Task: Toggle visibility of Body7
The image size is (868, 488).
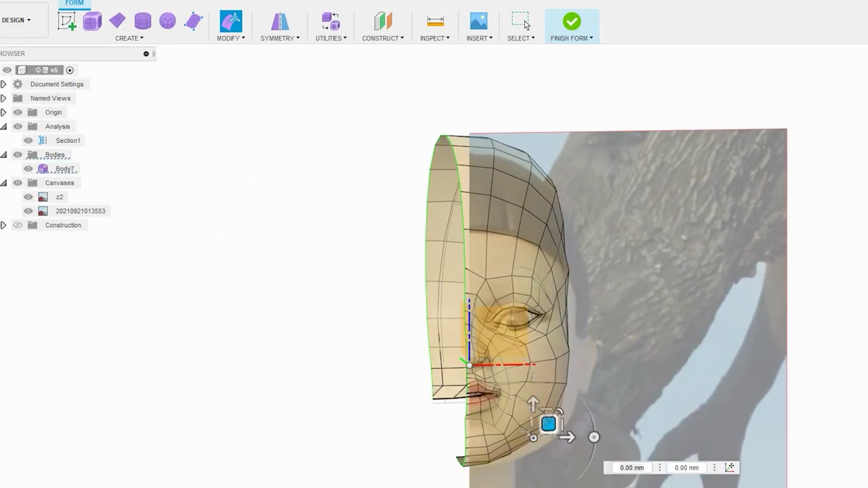Action: click(28, 169)
